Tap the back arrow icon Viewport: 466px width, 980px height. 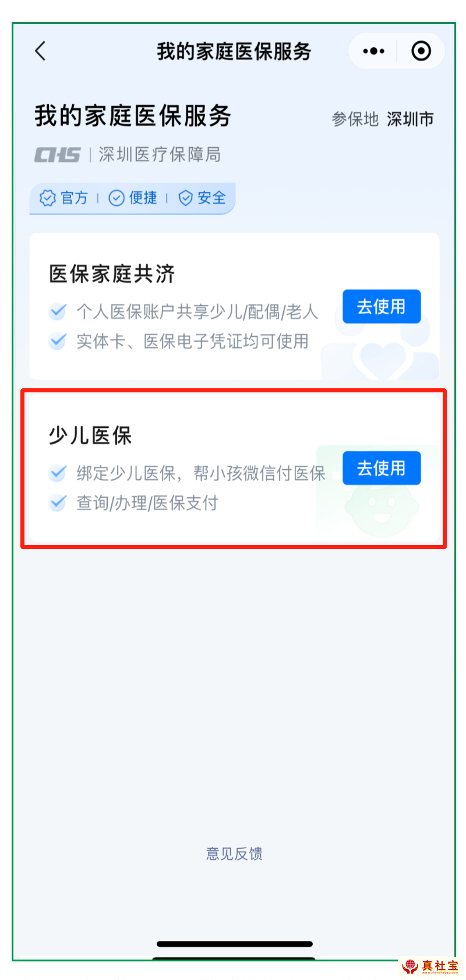tap(40, 51)
